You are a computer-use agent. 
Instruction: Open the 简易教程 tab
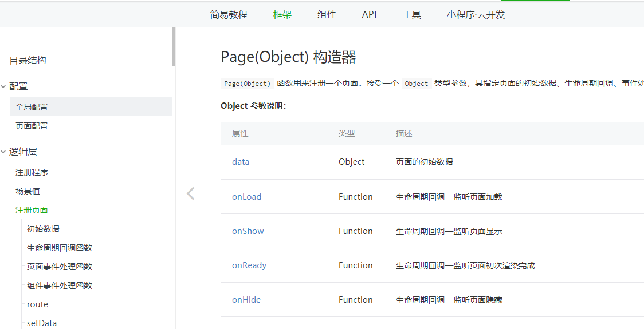pos(229,15)
